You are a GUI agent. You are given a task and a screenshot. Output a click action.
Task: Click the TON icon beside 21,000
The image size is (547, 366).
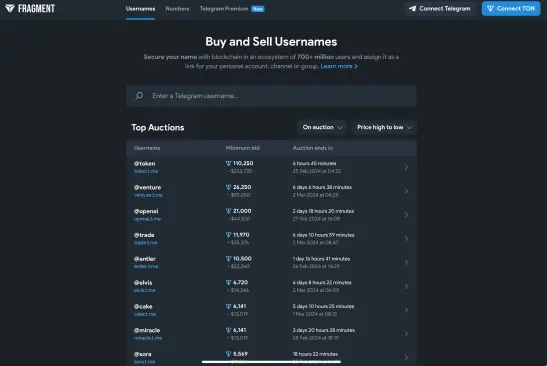pos(228,211)
